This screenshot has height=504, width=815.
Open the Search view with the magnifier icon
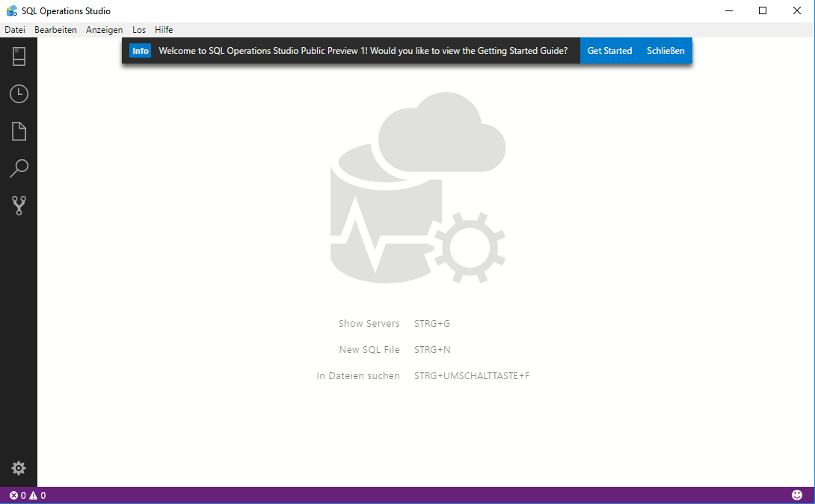click(19, 168)
